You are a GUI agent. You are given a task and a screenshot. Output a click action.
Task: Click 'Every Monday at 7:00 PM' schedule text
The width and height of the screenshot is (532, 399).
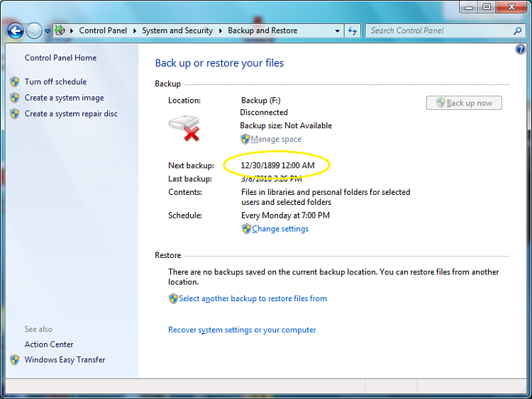[x=285, y=215]
